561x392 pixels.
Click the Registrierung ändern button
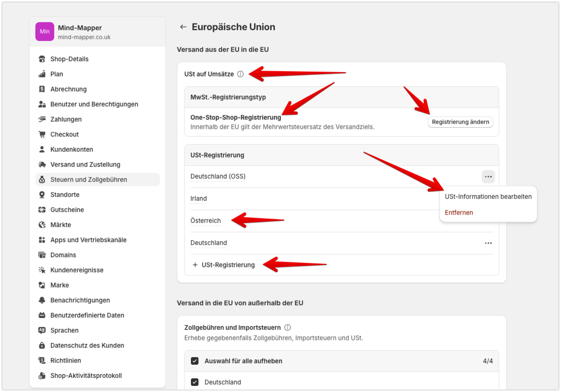click(x=460, y=122)
